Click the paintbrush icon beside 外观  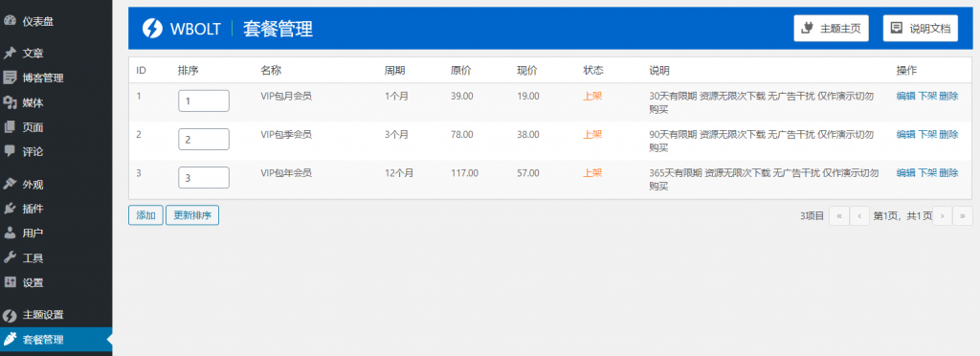[9, 185]
